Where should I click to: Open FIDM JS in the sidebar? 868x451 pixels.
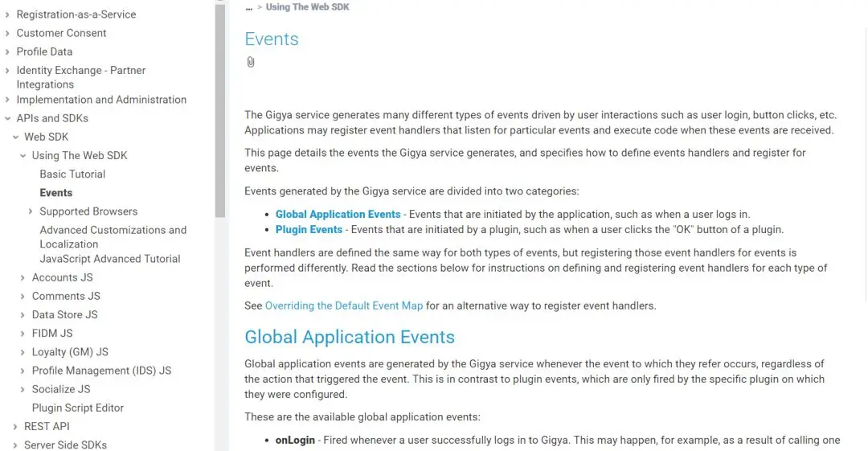[x=52, y=333]
